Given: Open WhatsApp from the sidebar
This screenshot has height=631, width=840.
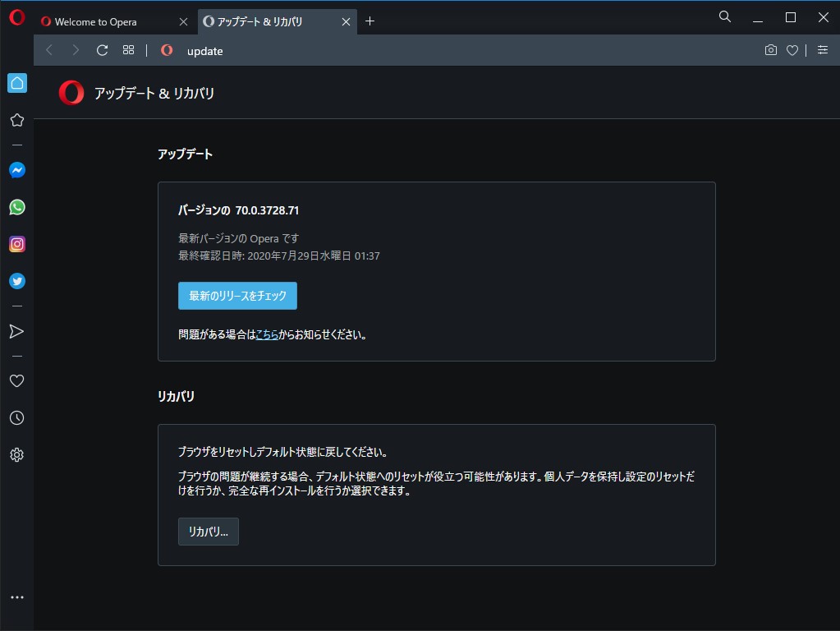Looking at the screenshot, I should tap(16, 207).
